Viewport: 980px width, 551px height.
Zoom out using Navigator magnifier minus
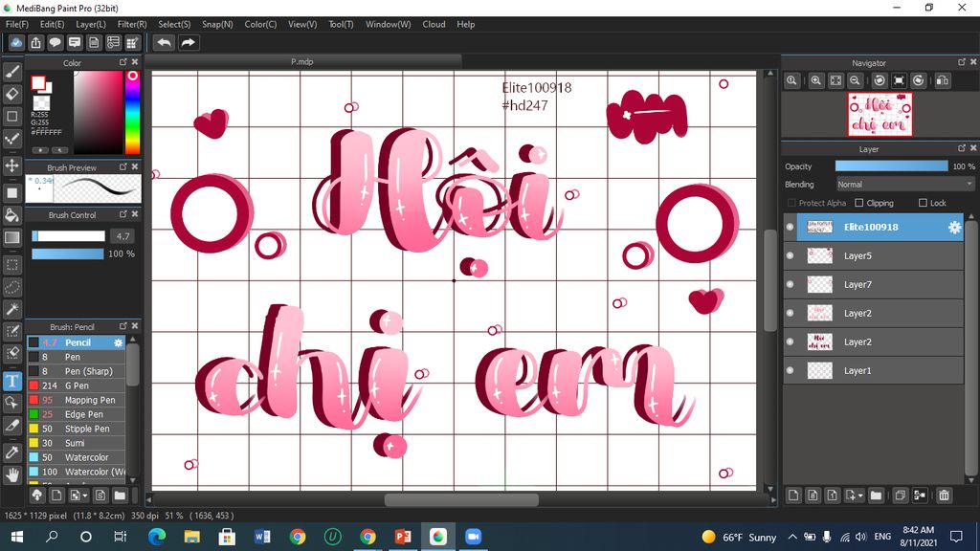click(855, 80)
